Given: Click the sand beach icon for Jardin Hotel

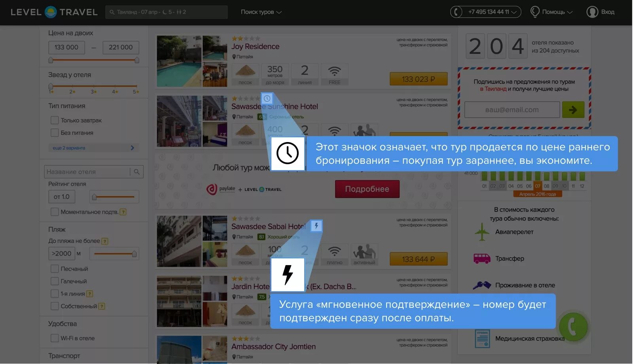Looking at the screenshot, I should pos(245,315).
